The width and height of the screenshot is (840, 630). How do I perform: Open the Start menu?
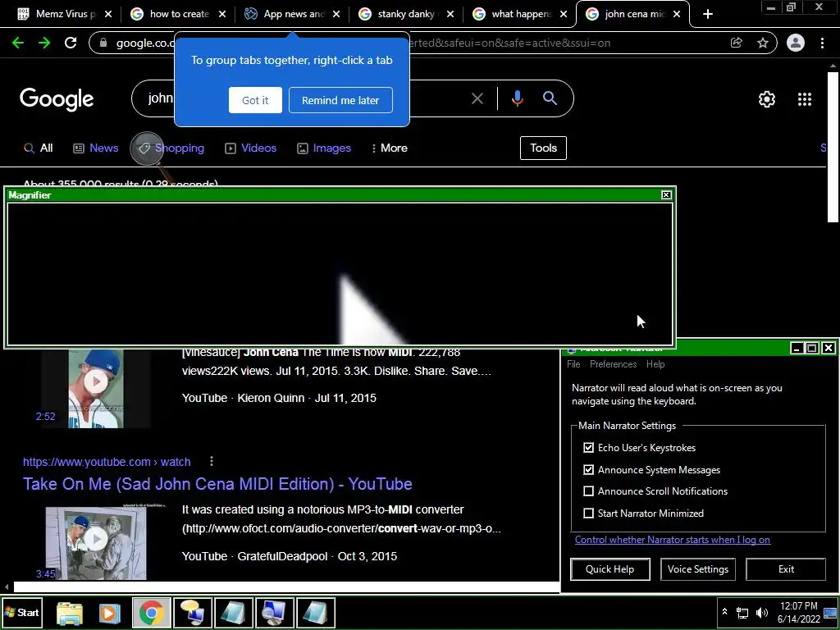click(21, 613)
